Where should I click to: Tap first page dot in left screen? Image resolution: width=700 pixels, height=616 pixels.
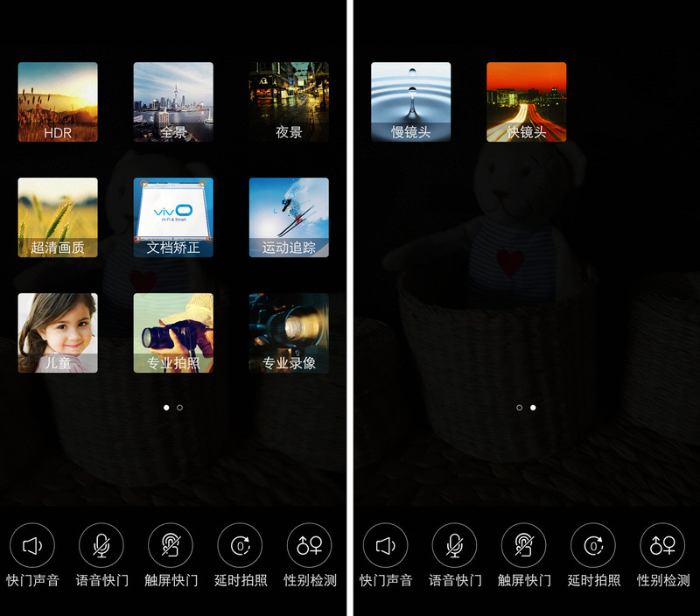[x=166, y=408]
